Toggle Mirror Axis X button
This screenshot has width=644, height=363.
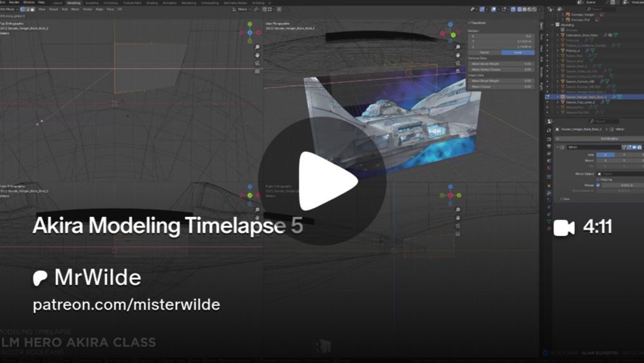(605, 155)
